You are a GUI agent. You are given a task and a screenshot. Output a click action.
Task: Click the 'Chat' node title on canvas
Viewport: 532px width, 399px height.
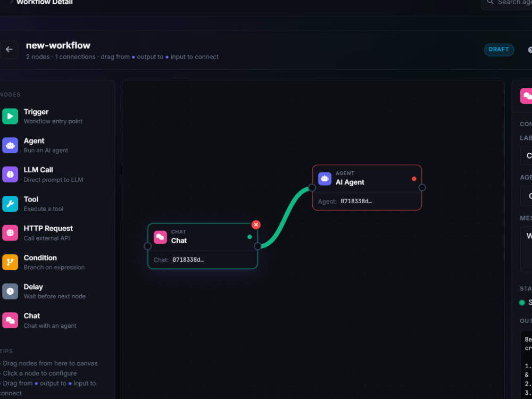(179, 240)
